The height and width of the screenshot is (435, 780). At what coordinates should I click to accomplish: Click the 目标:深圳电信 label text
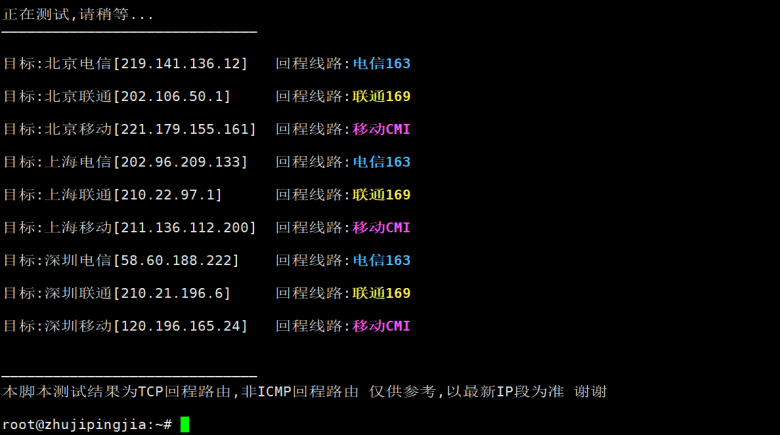click(57, 261)
